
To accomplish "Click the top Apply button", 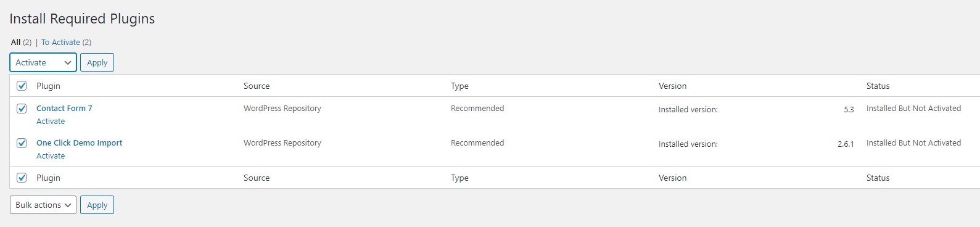I will [97, 62].
